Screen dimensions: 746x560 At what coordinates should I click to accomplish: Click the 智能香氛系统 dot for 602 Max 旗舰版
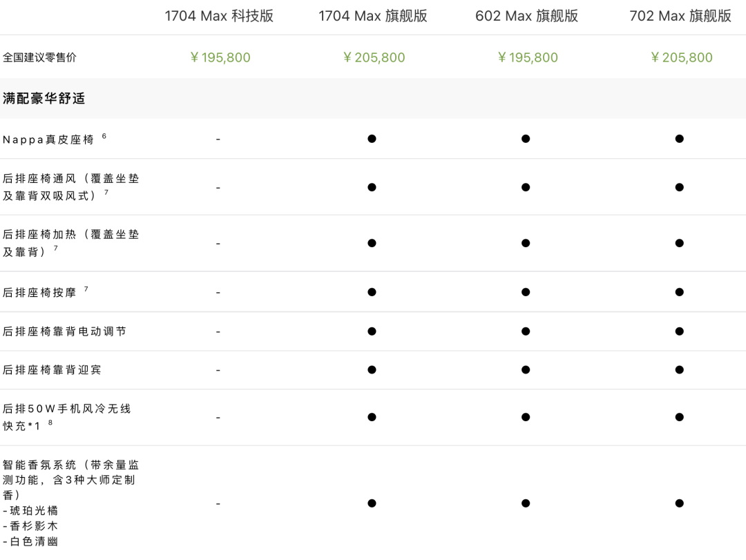pos(526,503)
